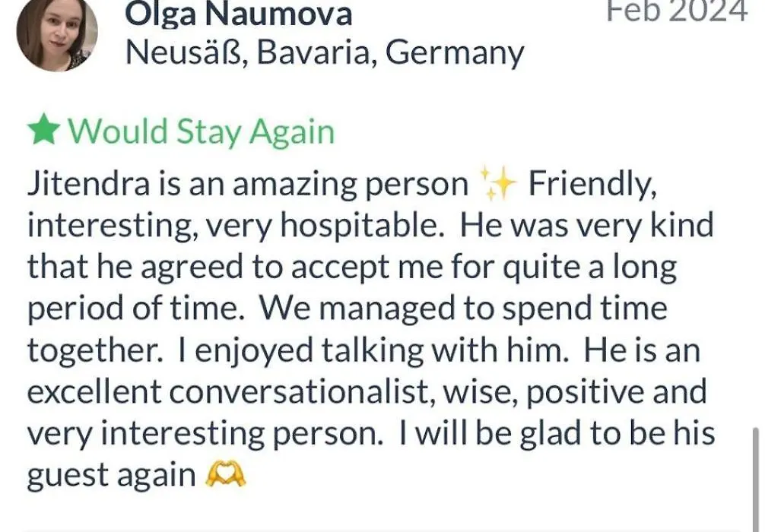The image size is (765, 532).
Task: Select the Would Stay Again label
Action: click(201, 131)
